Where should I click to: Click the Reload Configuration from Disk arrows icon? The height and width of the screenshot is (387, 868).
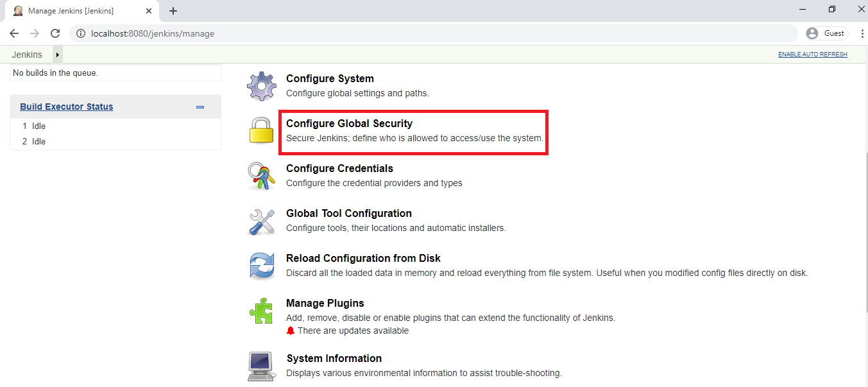[x=262, y=266]
